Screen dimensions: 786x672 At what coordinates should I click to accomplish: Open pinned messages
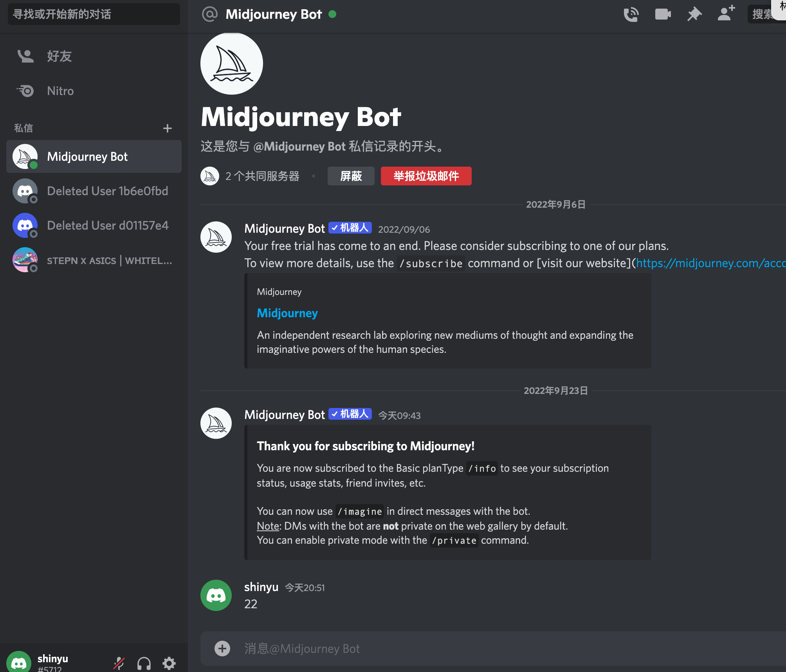pos(694,14)
